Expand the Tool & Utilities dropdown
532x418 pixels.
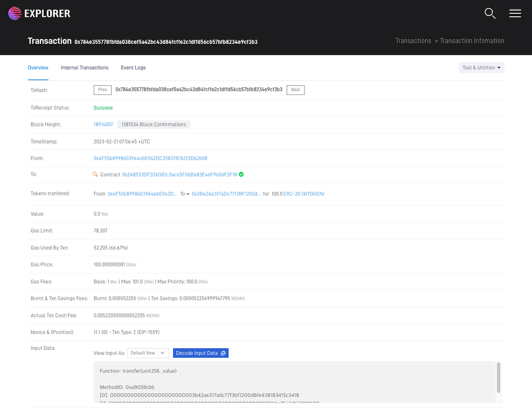point(481,68)
